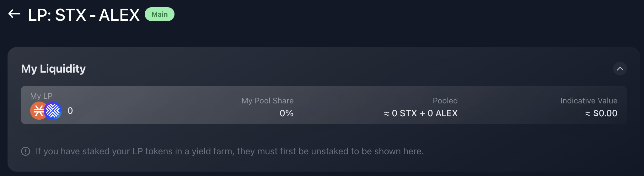Click the word STX in the page title
644x176 pixels.
(x=71, y=15)
